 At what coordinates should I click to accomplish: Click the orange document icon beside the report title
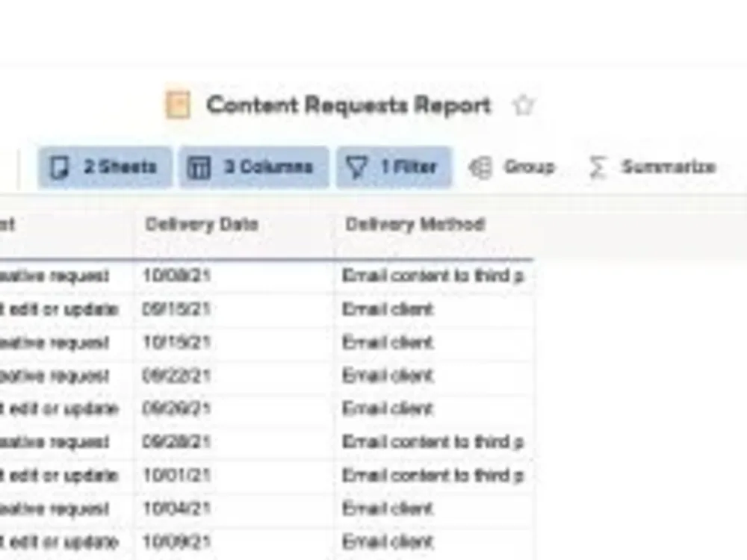click(178, 105)
